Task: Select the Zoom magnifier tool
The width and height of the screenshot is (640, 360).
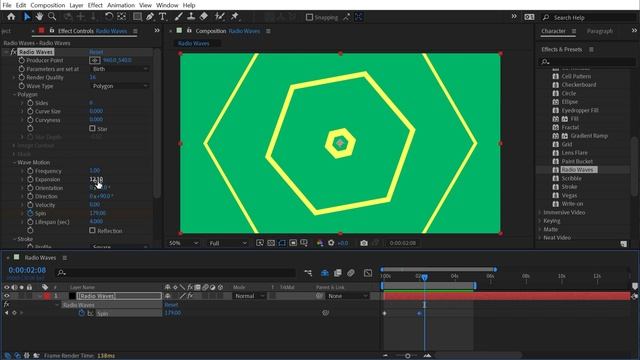Action: tap(52, 17)
